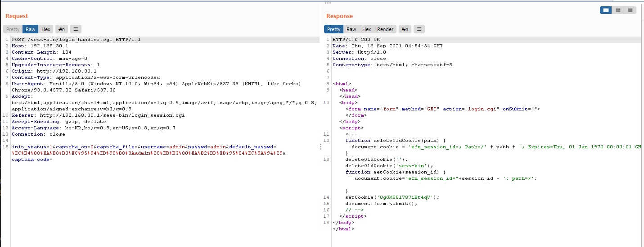The height and width of the screenshot is (247, 644).
Task: Click the Response panel heading
Action: (x=340, y=16)
